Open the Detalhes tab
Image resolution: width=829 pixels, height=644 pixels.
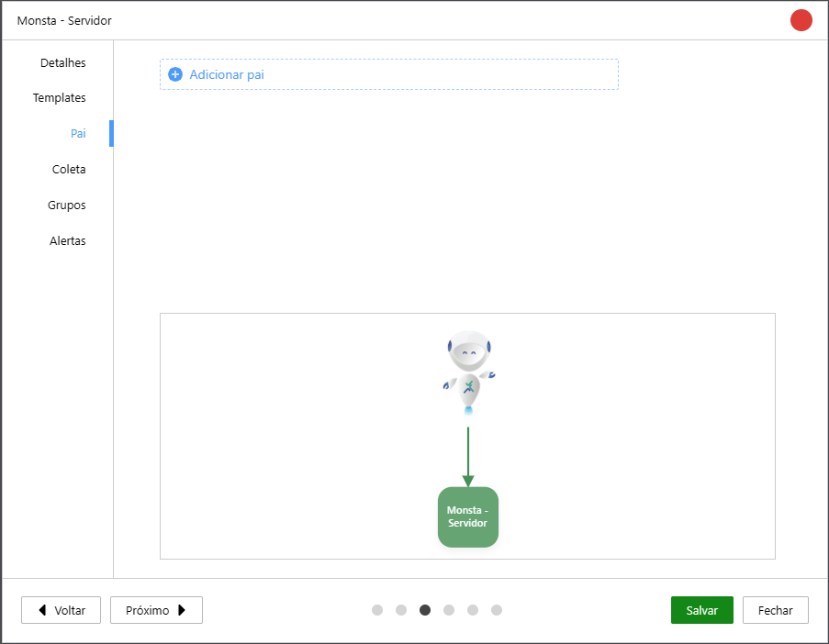coord(62,63)
